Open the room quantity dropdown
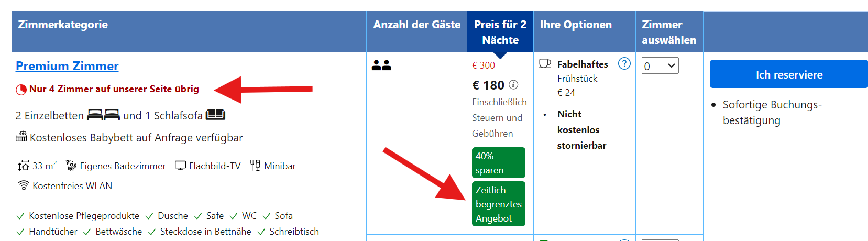This screenshot has height=241, width=868. [659, 66]
